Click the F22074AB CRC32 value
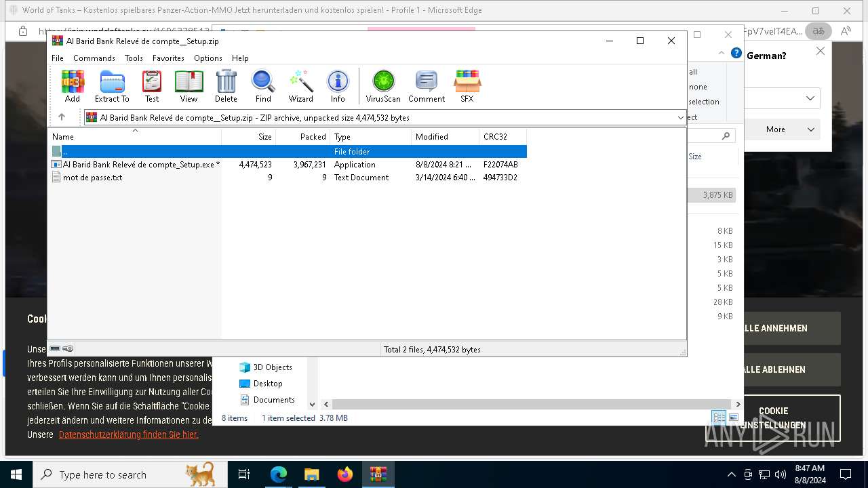Viewport: 868px width, 488px height. 500,165
